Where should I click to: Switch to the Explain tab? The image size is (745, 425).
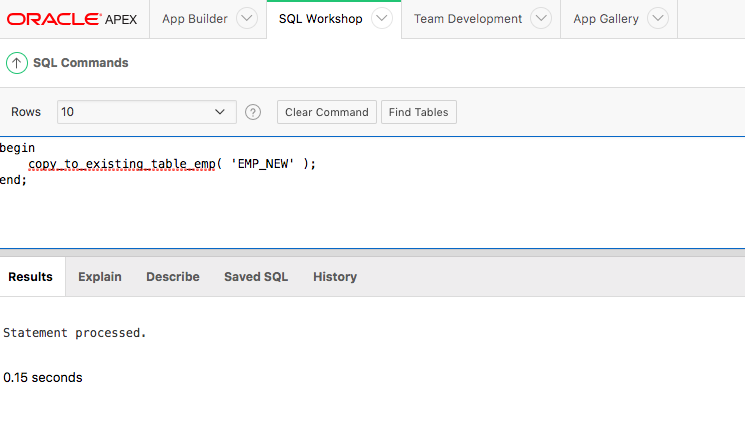[x=100, y=277]
